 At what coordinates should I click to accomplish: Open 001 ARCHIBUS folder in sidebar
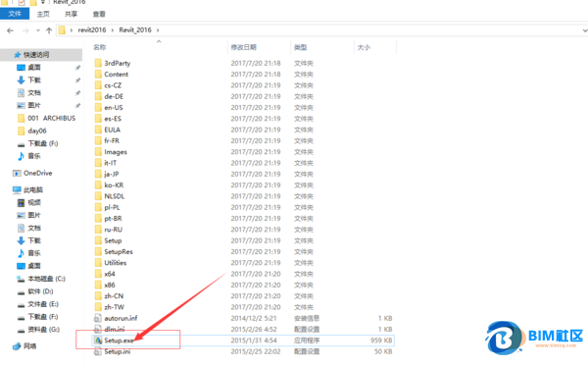point(51,119)
